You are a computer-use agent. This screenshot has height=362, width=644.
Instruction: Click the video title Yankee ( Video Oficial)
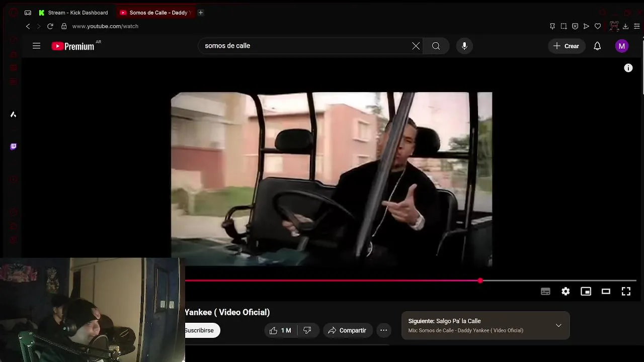[227, 312]
